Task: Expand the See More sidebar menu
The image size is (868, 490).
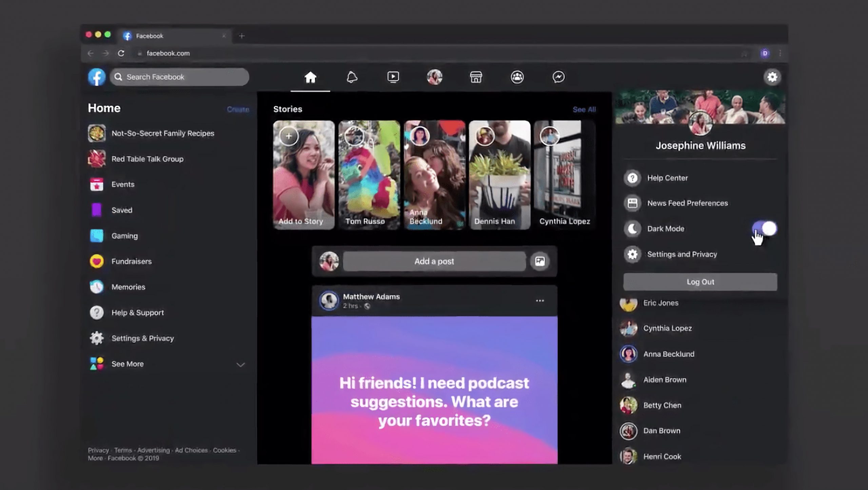Action: [127, 363]
